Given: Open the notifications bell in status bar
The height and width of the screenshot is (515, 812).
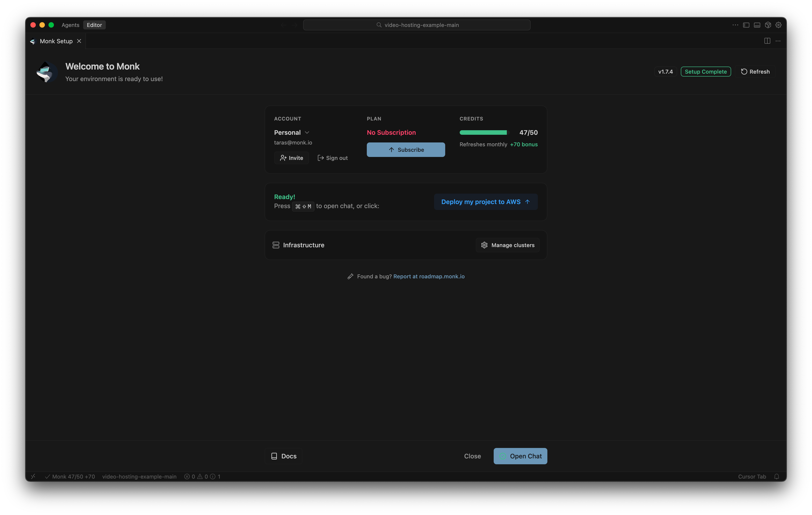Looking at the screenshot, I should [x=777, y=476].
